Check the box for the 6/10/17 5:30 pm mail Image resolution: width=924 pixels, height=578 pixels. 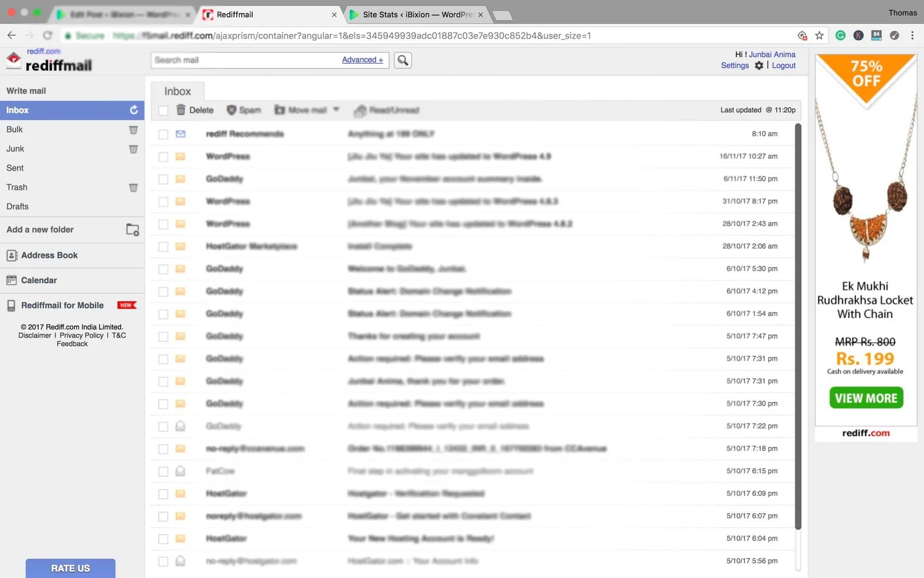pyautogui.click(x=163, y=269)
